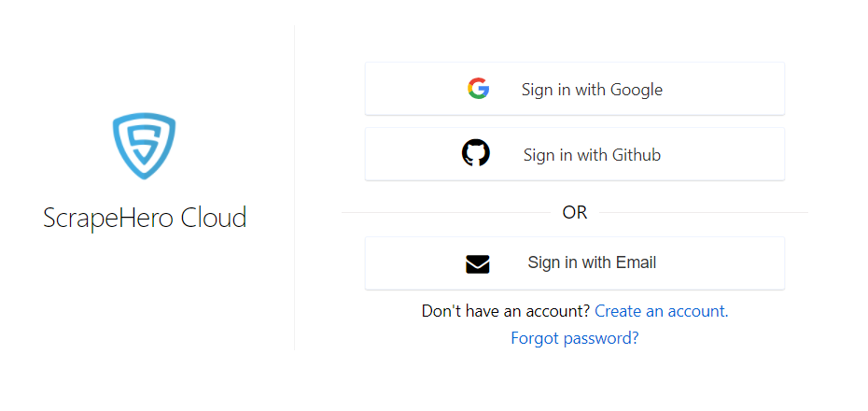Click the blue ScrapeHero shield logo
This screenshot has width=868, height=411.
pyautogui.click(x=144, y=147)
